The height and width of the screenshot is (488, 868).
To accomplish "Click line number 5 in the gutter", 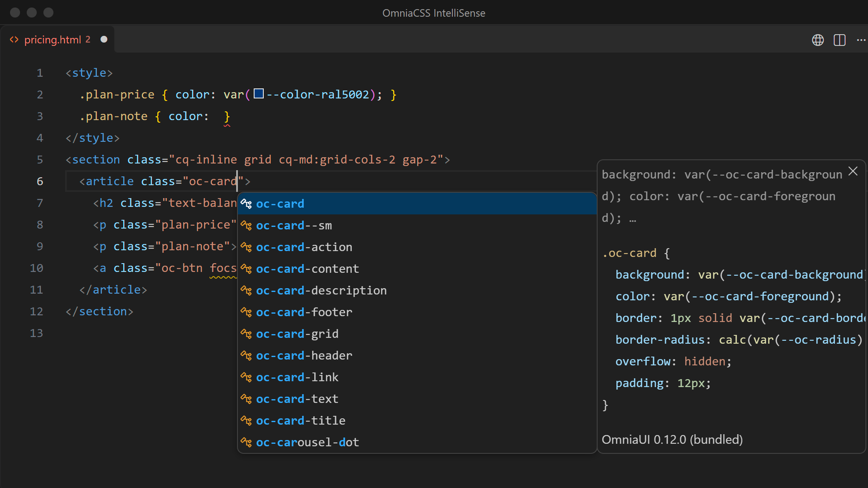I will [40, 159].
